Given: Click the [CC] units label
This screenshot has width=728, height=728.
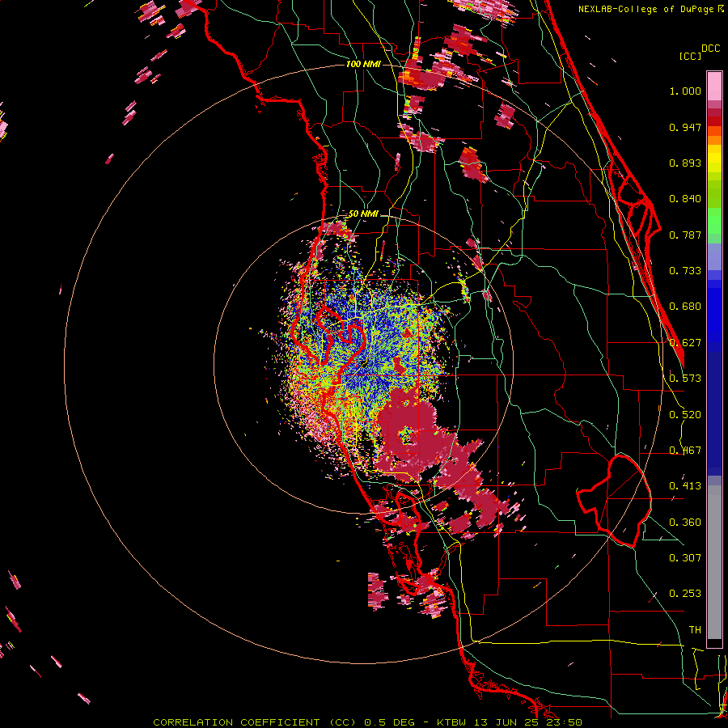Looking at the screenshot, I should coord(691,56).
